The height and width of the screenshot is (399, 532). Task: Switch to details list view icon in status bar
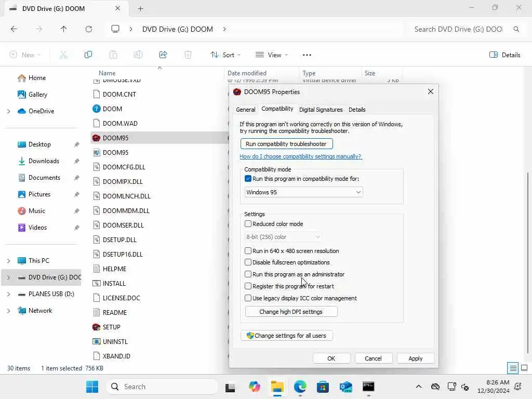513,368
